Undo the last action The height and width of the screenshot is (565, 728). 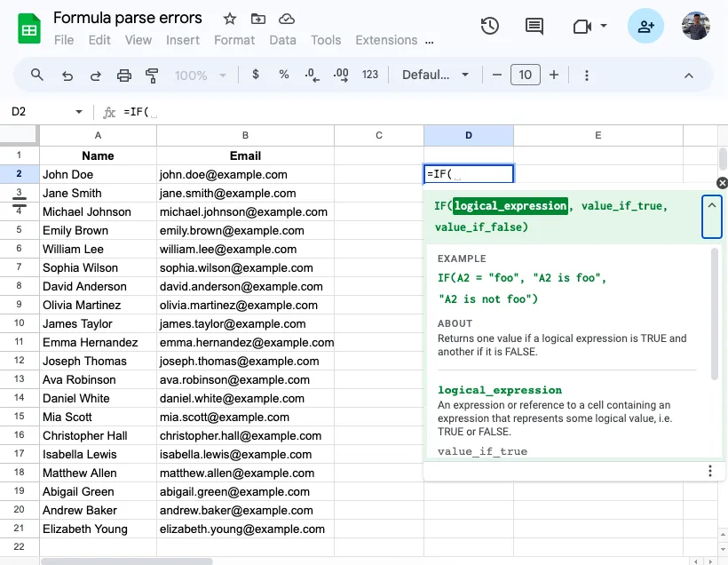tap(67, 76)
